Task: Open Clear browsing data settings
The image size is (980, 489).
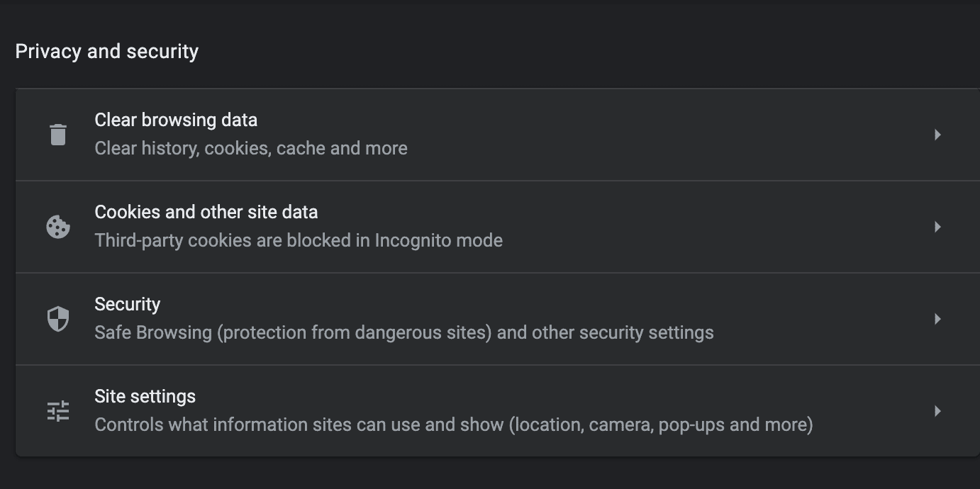Action: [176, 120]
